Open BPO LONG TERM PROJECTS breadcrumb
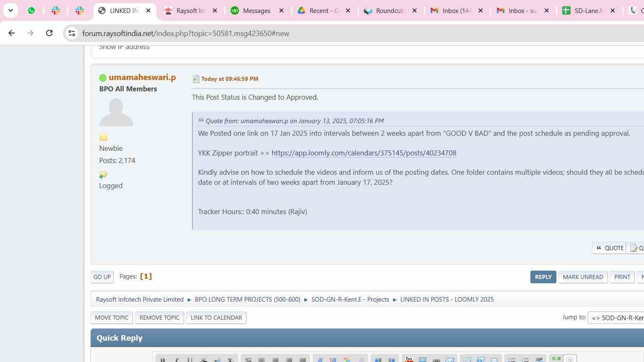The image size is (644, 362). (x=247, y=300)
